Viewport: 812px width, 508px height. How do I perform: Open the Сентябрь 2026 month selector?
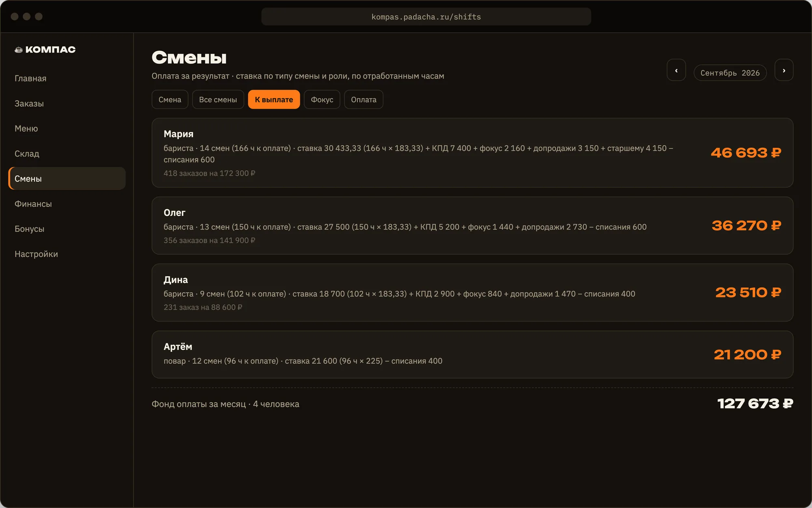[730, 73]
